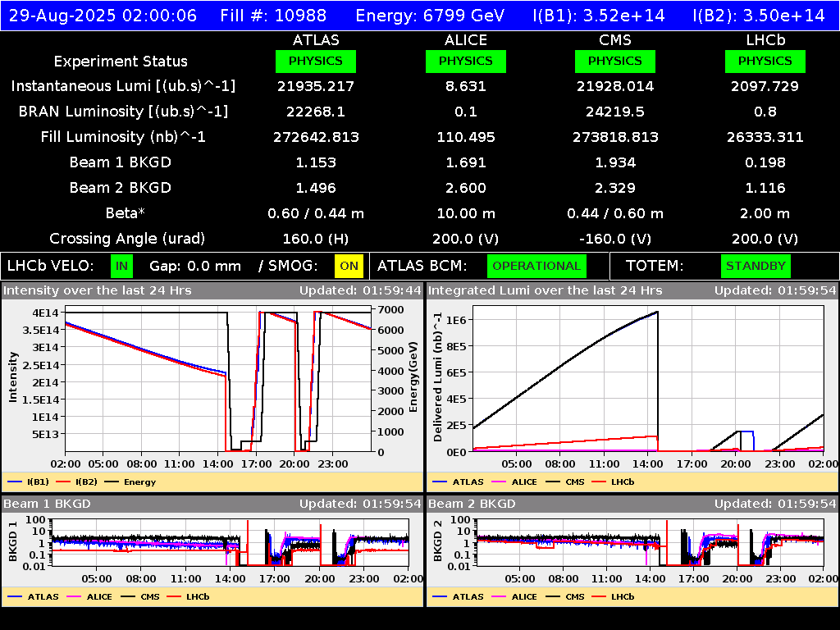Click the Gap: 0.0 mm readout
This screenshot has width=840, height=630.
(195, 267)
